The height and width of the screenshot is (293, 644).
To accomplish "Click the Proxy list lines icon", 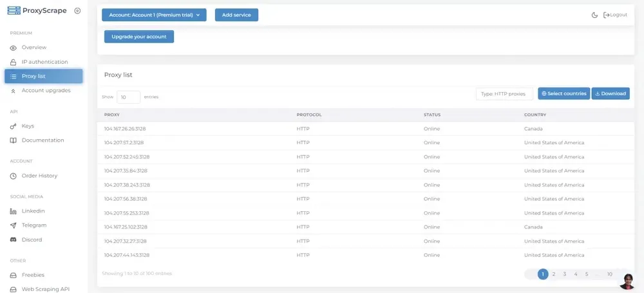I will 13,77.
